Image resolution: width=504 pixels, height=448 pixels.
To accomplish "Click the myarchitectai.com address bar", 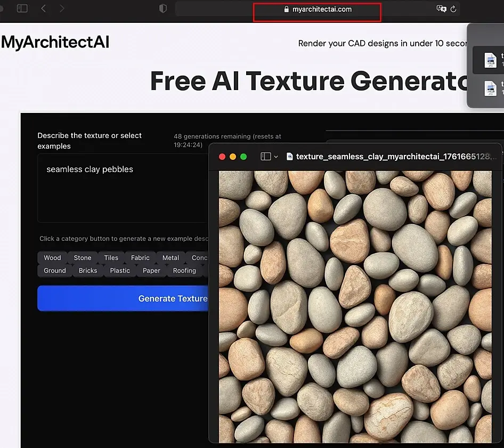I will 318,9.
